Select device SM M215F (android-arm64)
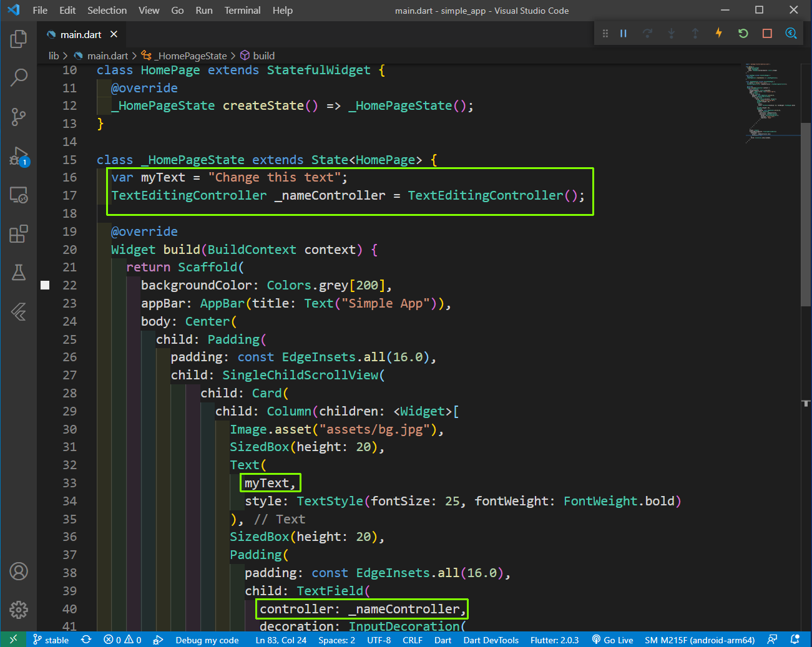 pos(700,640)
